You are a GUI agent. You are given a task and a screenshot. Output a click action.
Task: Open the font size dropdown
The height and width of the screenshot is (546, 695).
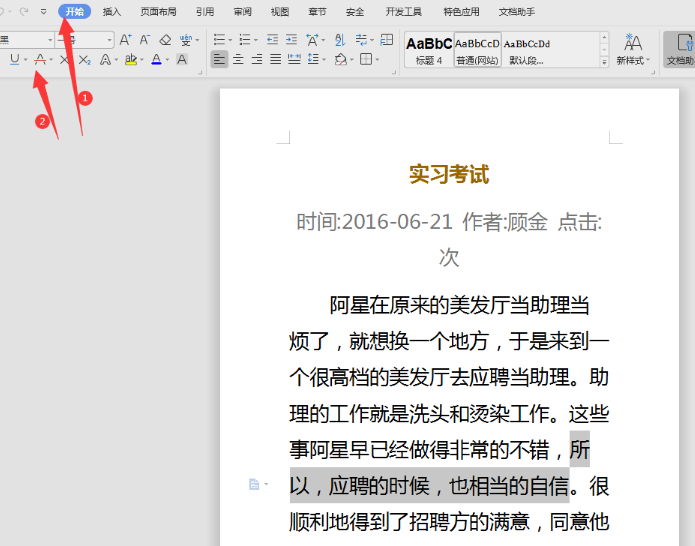(109, 40)
